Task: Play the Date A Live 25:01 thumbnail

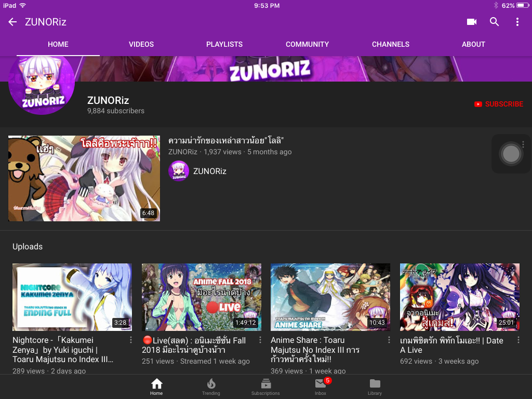Action: (x=460, y=297)
